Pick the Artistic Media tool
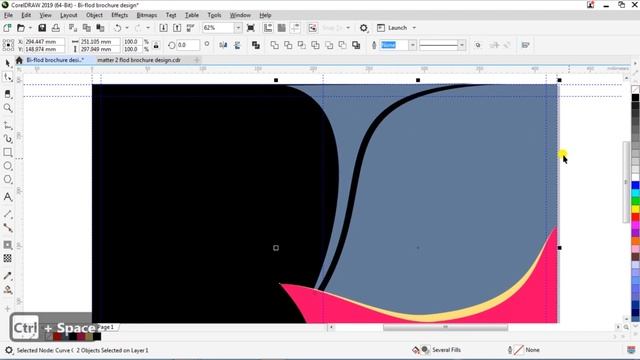 7,139
